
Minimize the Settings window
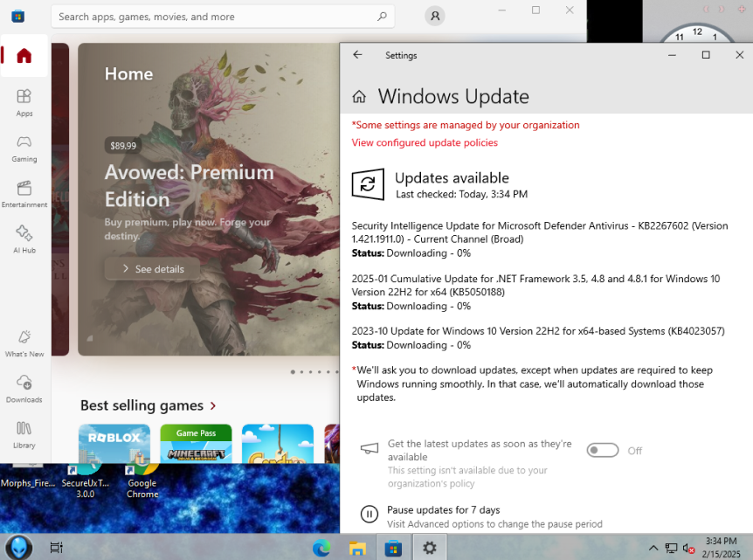(672, 55)
